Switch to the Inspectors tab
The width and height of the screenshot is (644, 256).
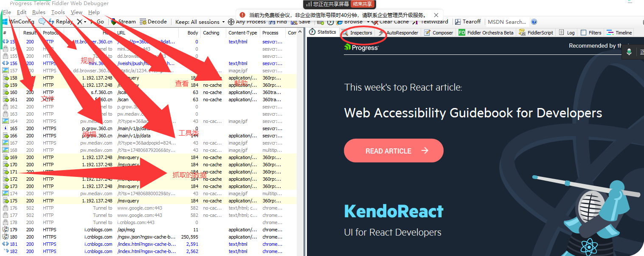click(x=357, y=33)
